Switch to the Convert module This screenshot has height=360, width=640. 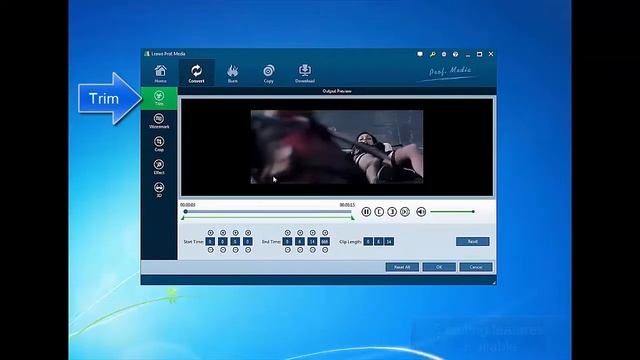[196, 73]
